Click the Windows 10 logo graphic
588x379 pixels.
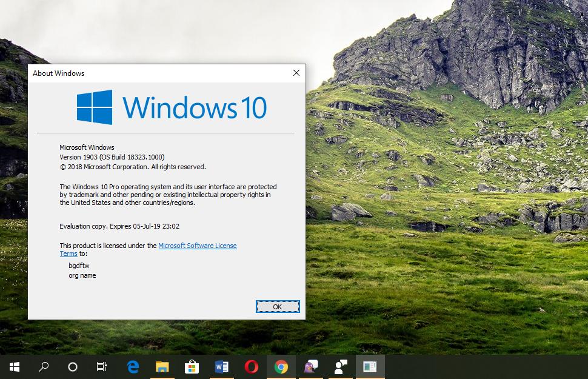pos(172,107)
